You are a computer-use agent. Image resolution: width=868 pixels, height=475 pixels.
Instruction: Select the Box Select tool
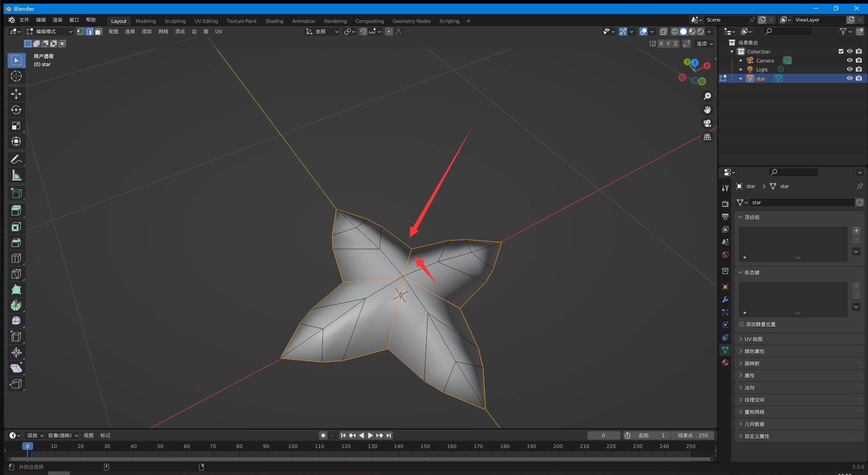(x=16, y=60)
